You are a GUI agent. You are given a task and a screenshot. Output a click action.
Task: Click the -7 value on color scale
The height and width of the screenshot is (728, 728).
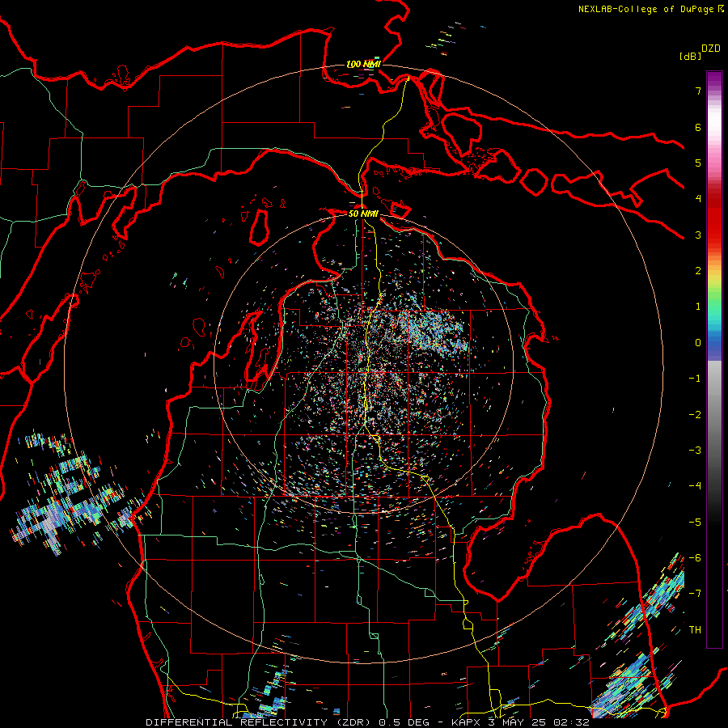[x=695, y=594]
